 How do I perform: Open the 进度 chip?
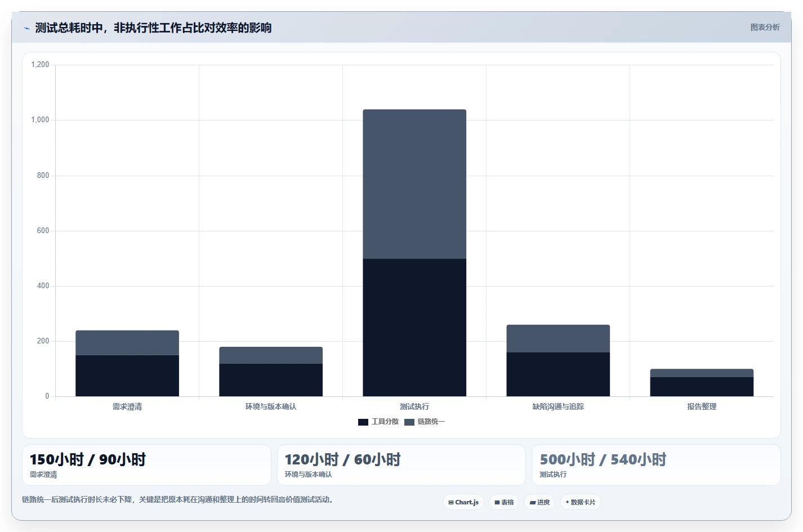coord(539,502)
